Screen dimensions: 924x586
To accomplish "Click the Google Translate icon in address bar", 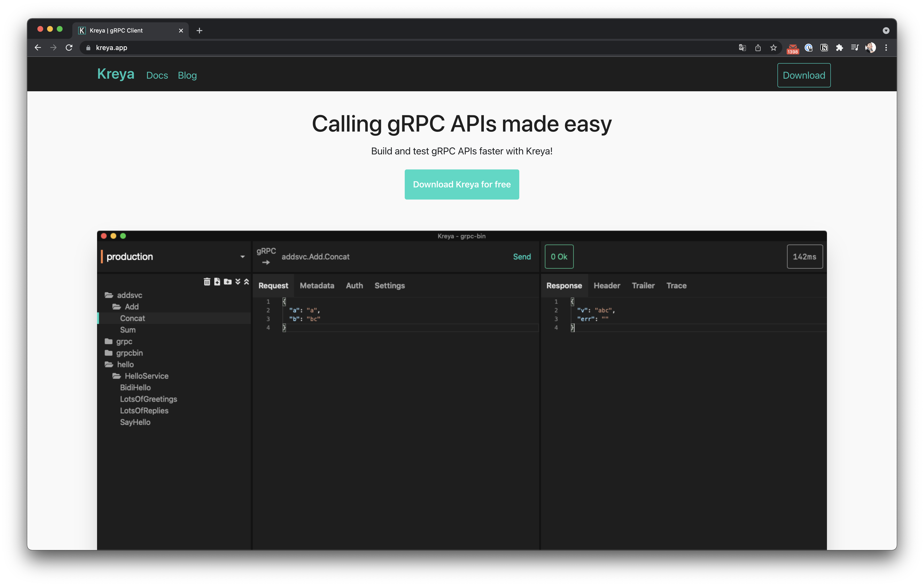I will 742,48.
